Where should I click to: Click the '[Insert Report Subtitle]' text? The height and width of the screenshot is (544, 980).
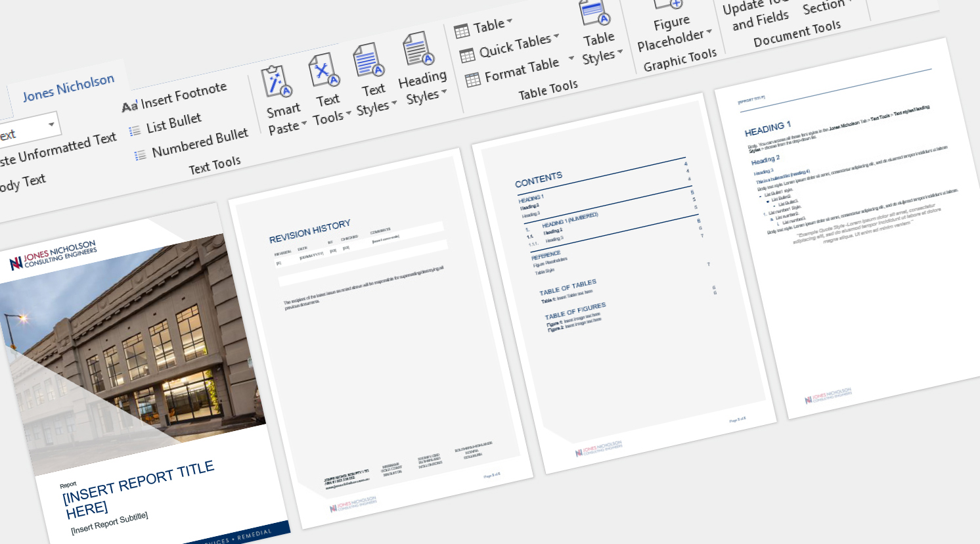pos(110,523)
